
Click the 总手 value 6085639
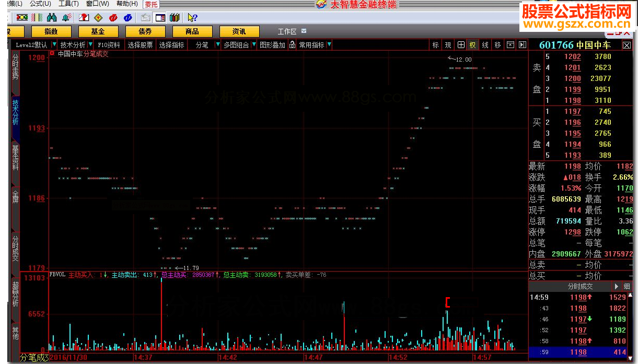566,199
